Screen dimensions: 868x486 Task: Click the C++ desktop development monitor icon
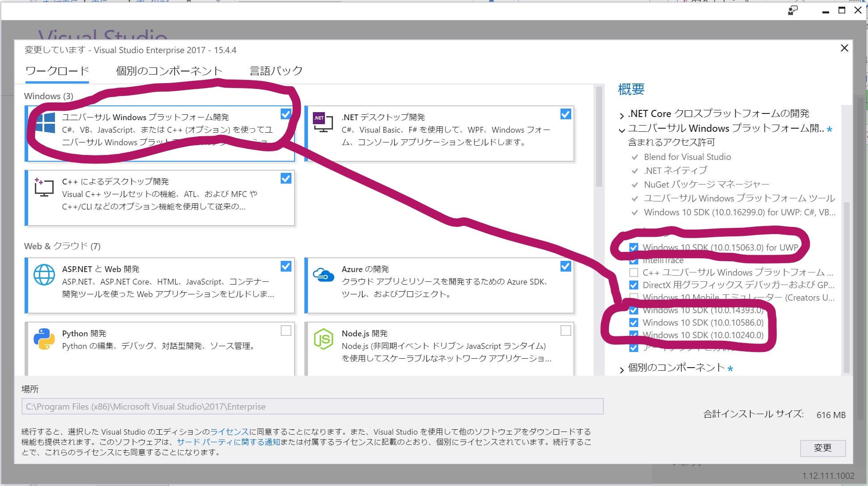pos(44,188)
